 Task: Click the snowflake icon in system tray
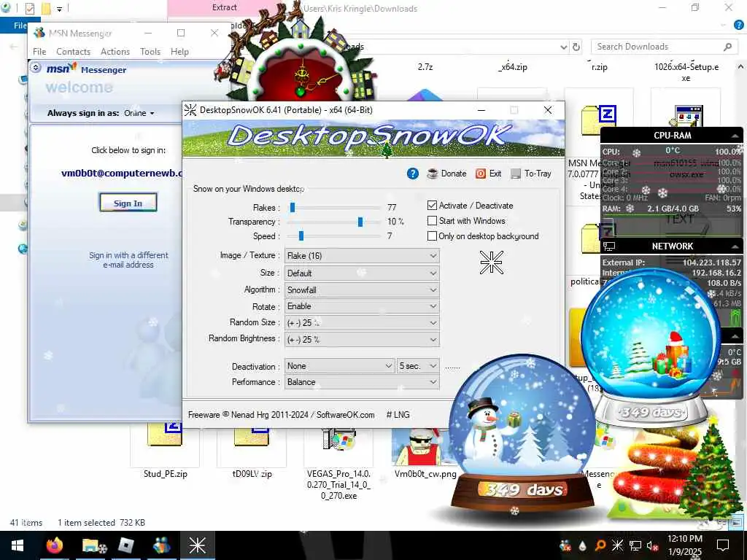[617, 545]
